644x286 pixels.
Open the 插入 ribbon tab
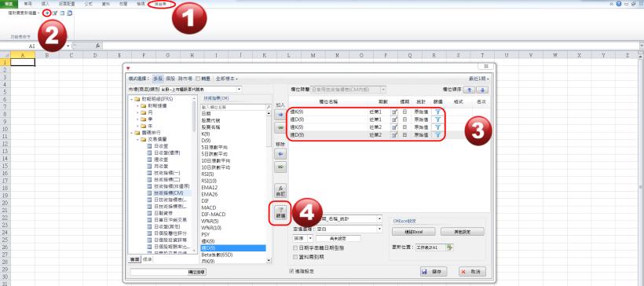(46, 3)
